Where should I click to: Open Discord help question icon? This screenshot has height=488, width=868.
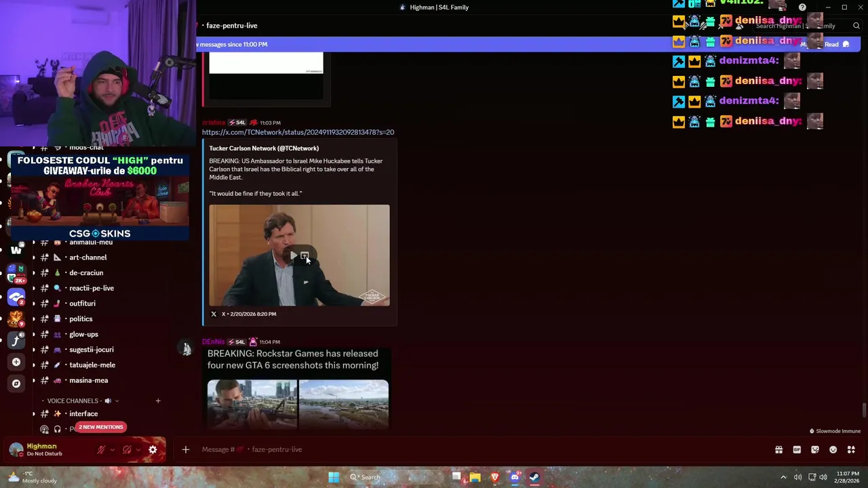coord(802,7)
